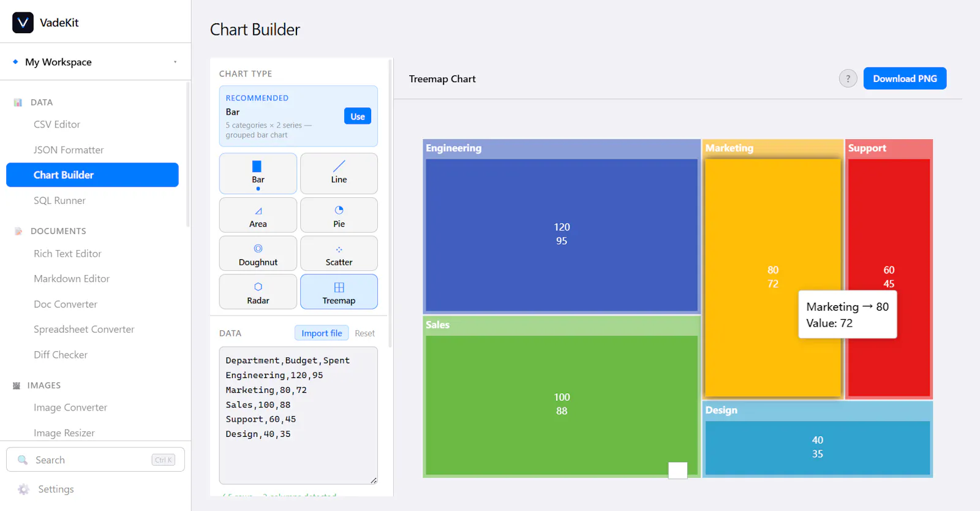Select the Line chart type
Screen dimensions: 980x511
(339, 173)
